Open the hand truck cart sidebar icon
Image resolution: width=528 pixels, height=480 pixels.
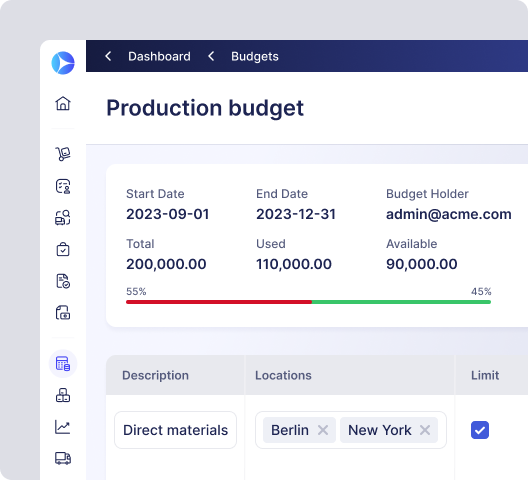63,154
